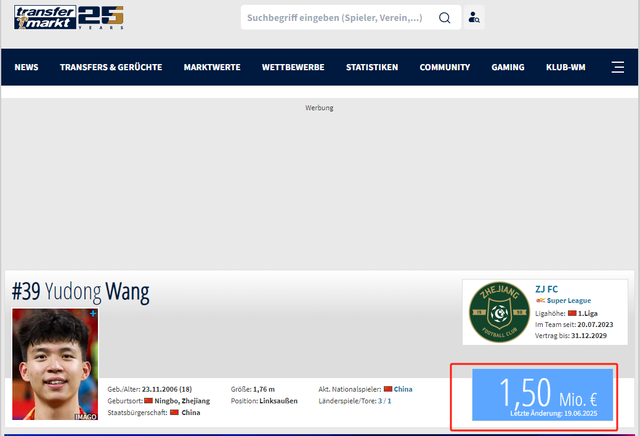
Task: Click the China flag beside Nationalspieler
Action: [x=388, y=389]
